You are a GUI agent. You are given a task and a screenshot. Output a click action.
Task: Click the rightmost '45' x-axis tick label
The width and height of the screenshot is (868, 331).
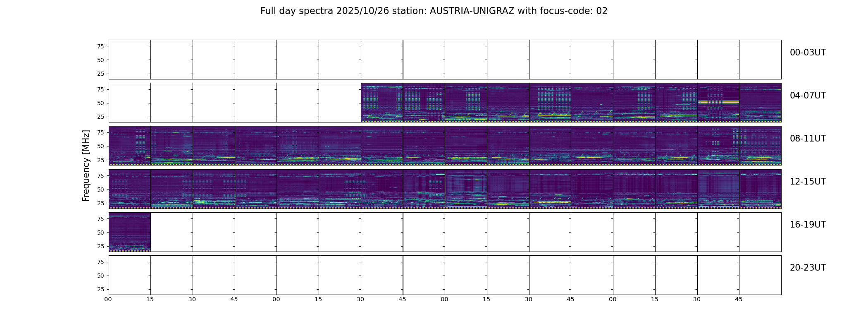[739, 299]
